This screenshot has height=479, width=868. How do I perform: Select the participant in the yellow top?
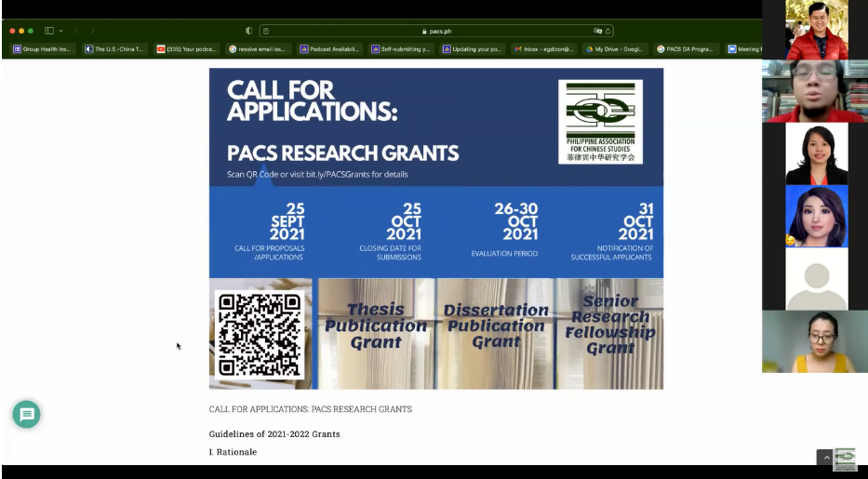point(815,341)
